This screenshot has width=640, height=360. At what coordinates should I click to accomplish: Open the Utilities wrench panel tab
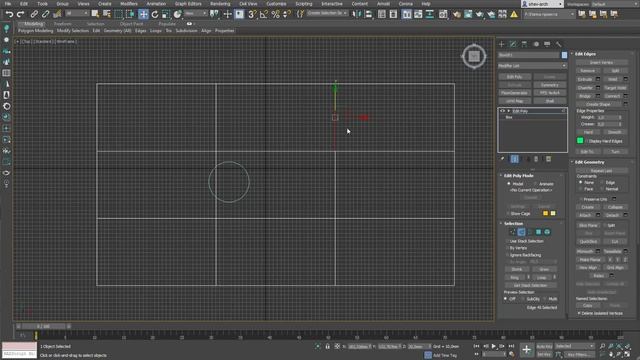click(x=558, y=44)
